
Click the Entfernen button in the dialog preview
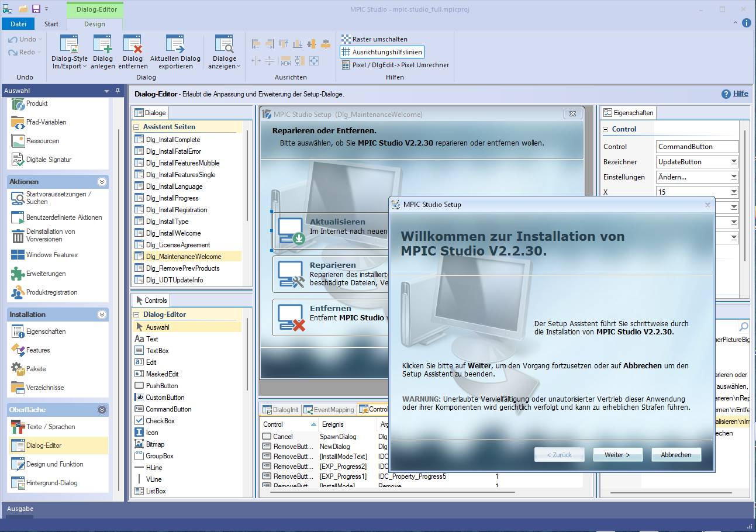pyautogui.click(x=331, y=317)
